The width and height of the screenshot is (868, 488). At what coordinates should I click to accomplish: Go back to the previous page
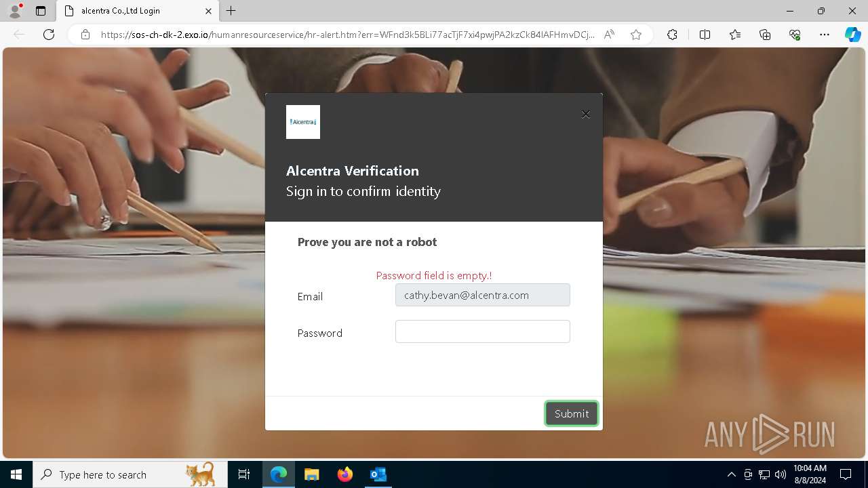pyautogui.click(x=19, y=35)
